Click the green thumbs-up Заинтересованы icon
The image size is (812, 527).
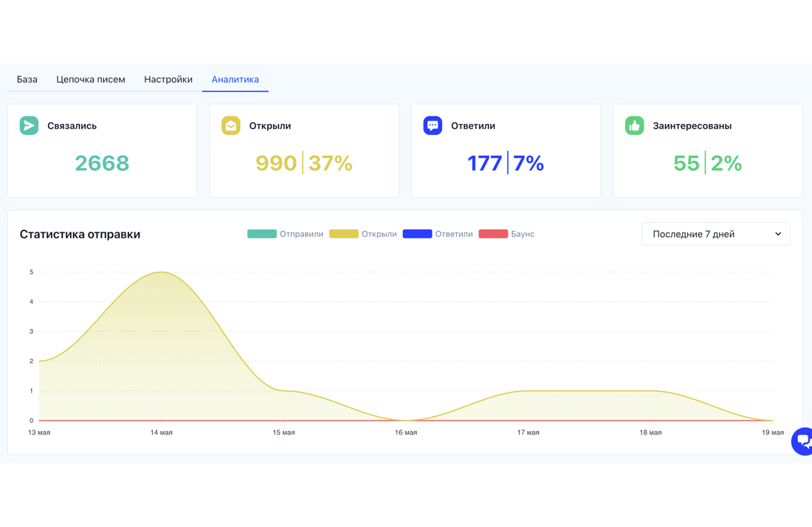click(x=634, y=125)
